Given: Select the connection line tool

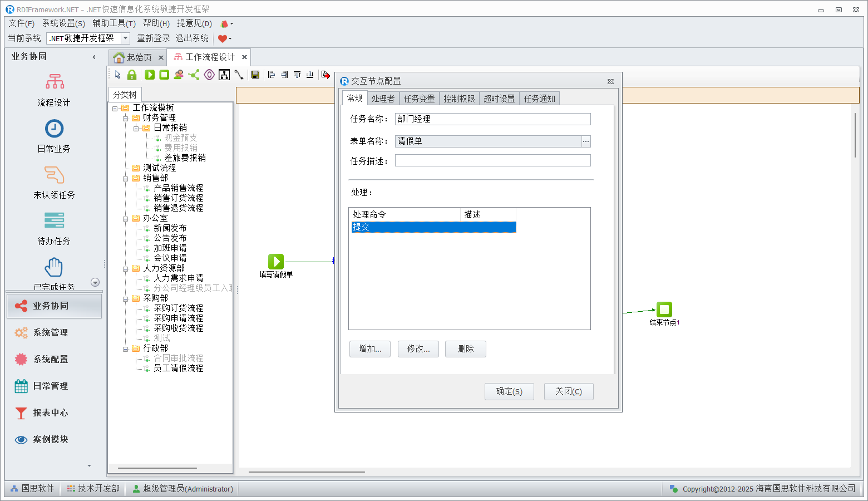Looking at the screenshot, I should pyautogui.click(x=239, y=75).
